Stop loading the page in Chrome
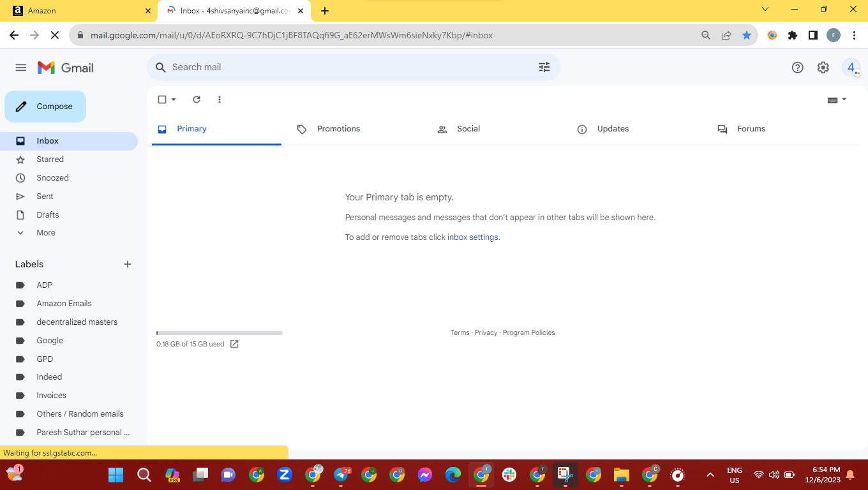 point(55,36)
